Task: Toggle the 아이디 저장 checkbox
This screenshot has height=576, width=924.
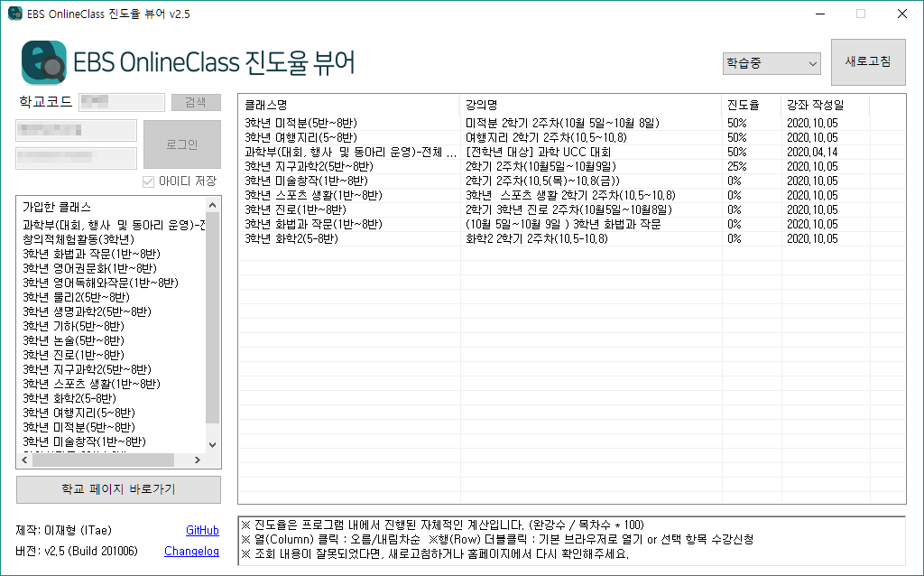Action: [x=148, y=181]
